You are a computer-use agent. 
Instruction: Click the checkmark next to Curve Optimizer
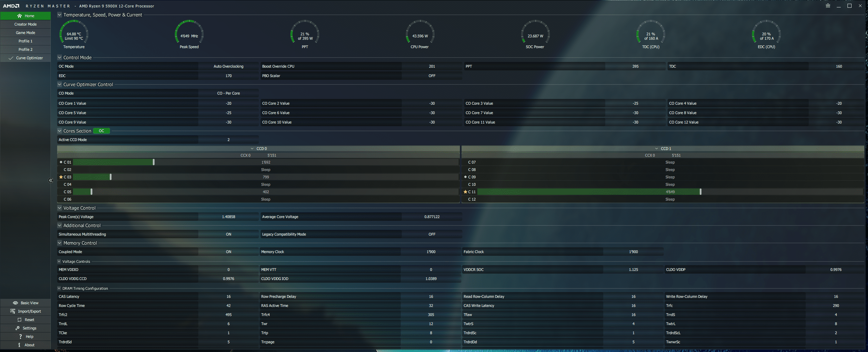[11, 58]
